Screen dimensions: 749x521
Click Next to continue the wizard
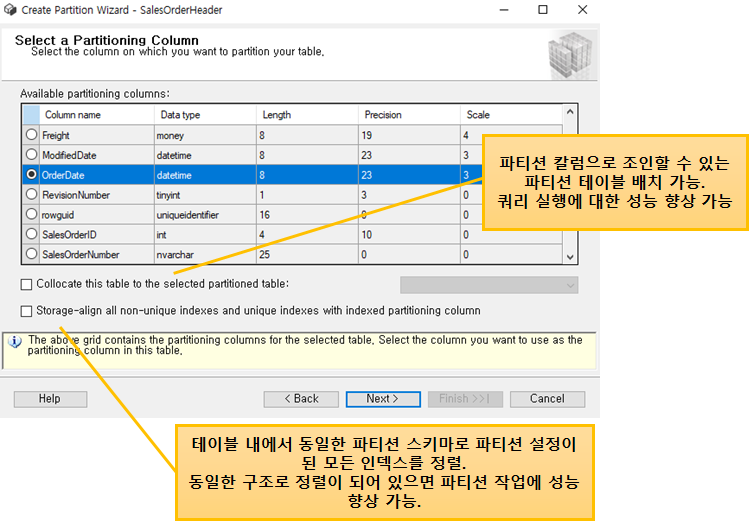coord(383,399)
